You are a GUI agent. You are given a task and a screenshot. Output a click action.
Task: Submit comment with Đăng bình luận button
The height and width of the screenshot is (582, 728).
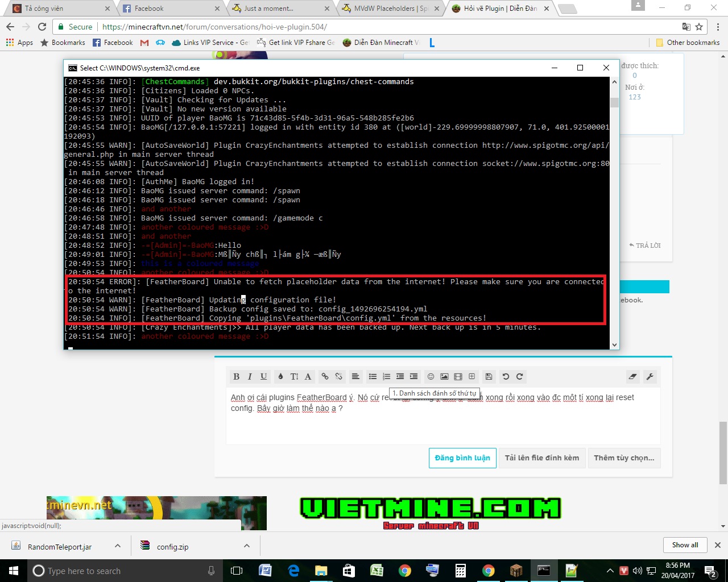[x=462, y=458]
